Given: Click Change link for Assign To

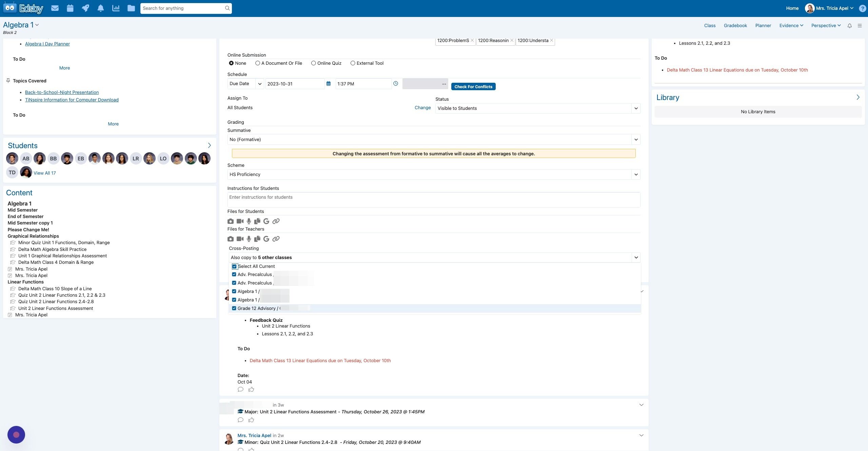Looking at the screenshot, I should point(422,108).
